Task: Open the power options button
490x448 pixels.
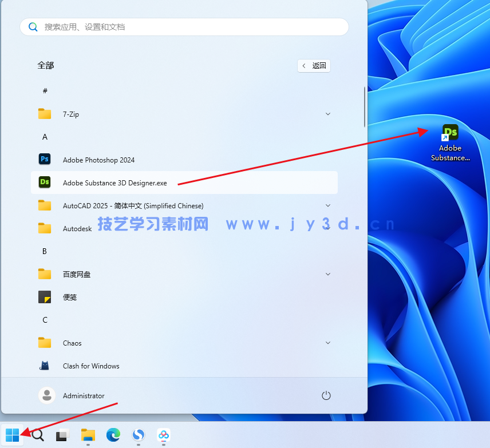Action: click(326, 395)
